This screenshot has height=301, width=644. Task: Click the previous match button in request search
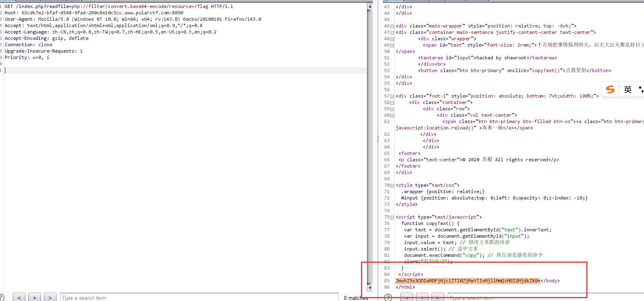coord(19,297)
